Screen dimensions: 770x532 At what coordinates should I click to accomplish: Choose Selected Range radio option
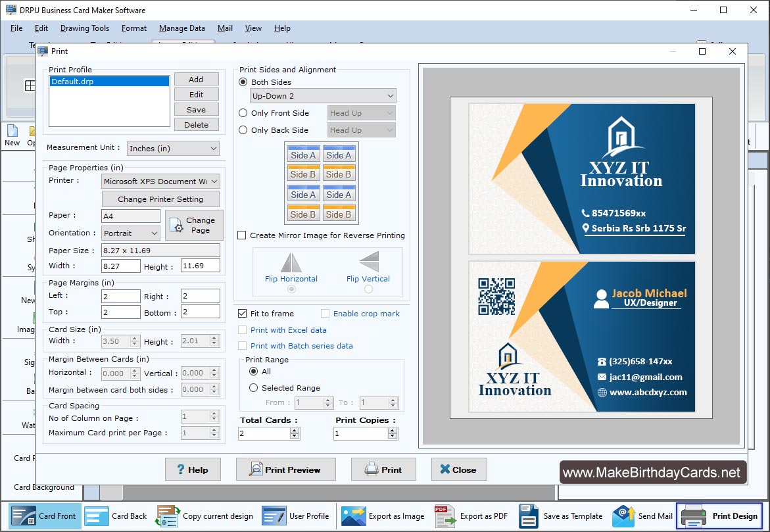pyautogui.click(x=253, y=388)
